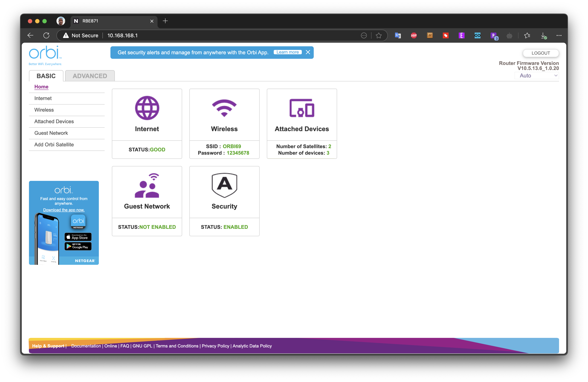Open the ABP Adblock Plus extension
Viewport: 588px width, 382px height.
tap(414, 35)
